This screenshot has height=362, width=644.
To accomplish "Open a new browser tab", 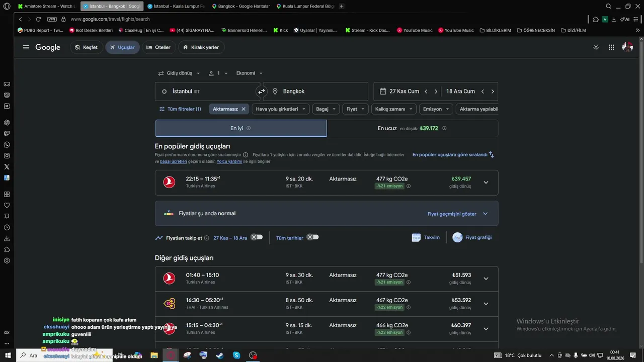I will click(x=342, y=6).
